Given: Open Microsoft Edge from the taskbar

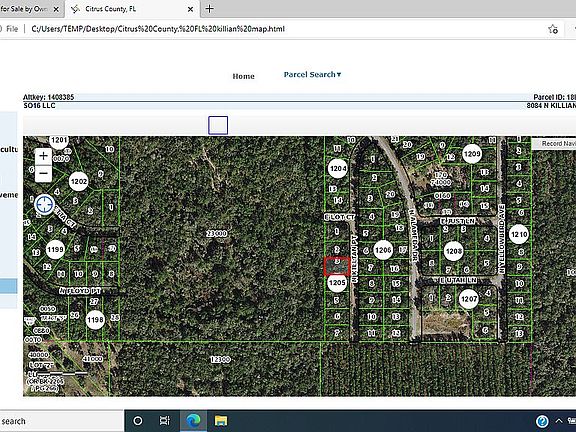Looking at the screenshot, I should pyautogui.click(x=193, y=421).
